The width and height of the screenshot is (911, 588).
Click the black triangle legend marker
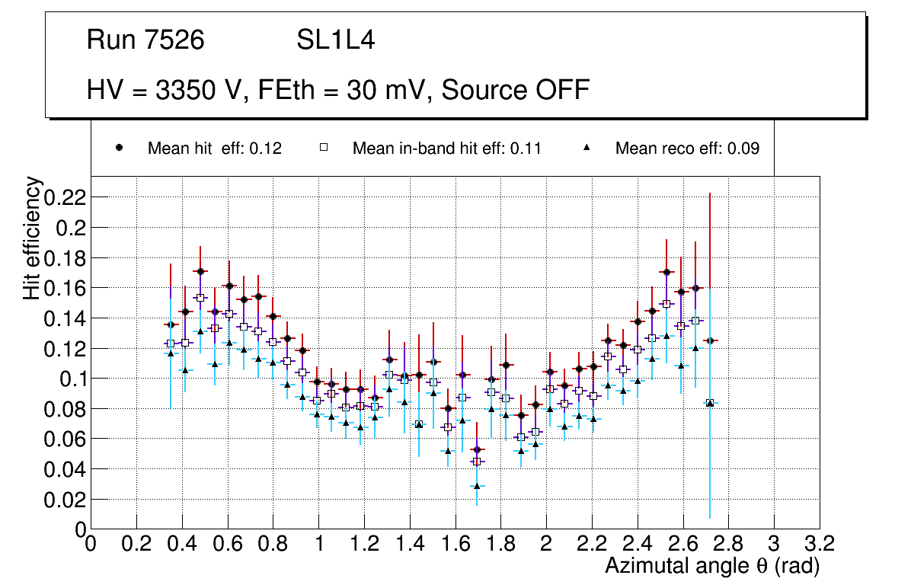pos(587,149)
